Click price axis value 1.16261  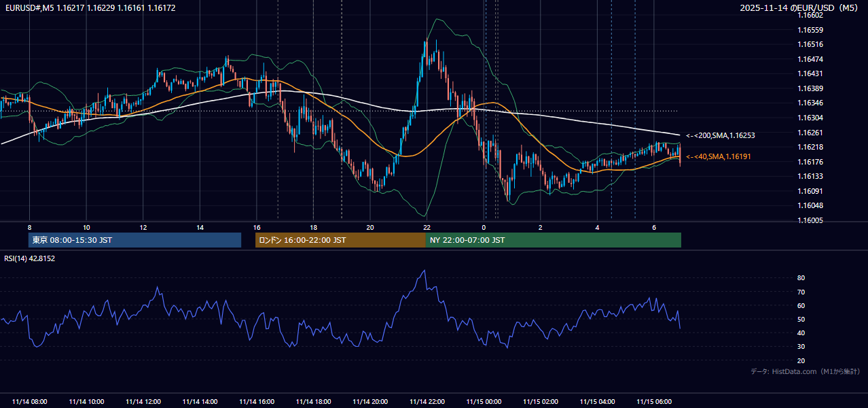pyautogui.click(x=810, y=133)
